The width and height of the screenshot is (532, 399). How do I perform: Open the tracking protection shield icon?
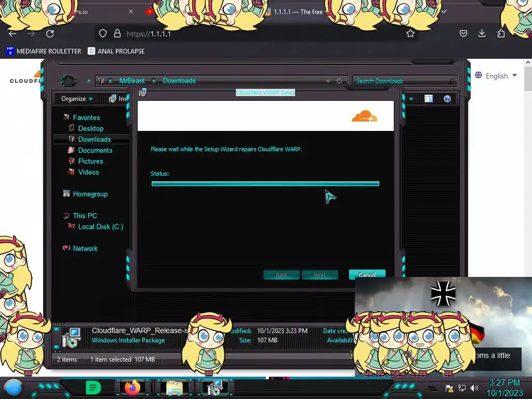pyautogui.click(x=103, y=33)
